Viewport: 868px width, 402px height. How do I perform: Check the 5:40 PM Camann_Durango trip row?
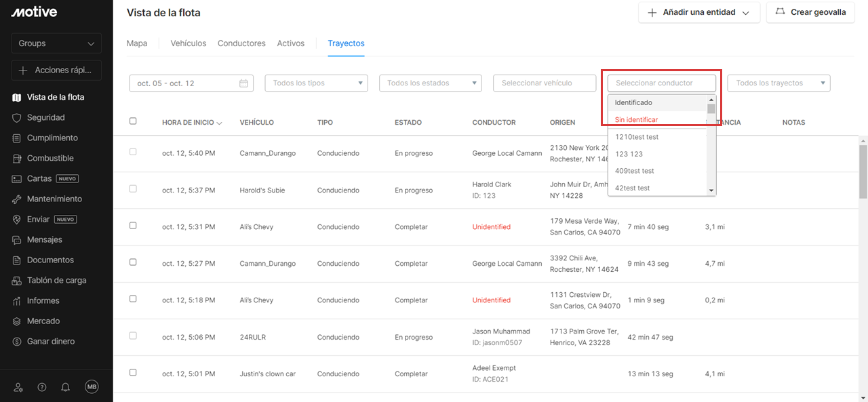point(133,152)
